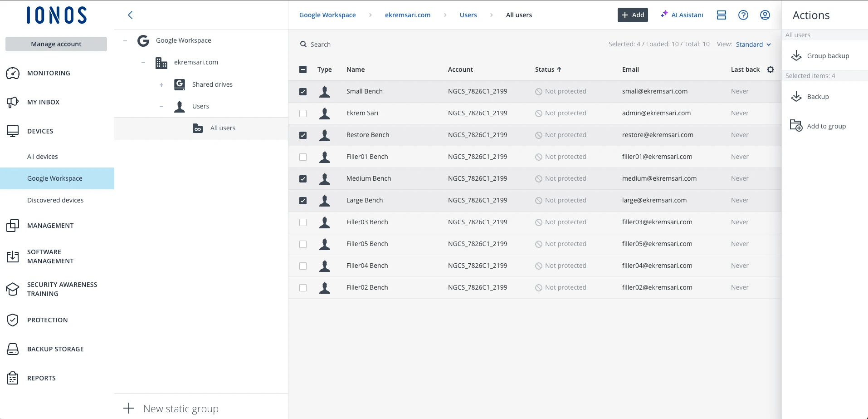Sort by the Status column header
The height and width of the screenshot is (419, 868).
[x=548, y=69]
